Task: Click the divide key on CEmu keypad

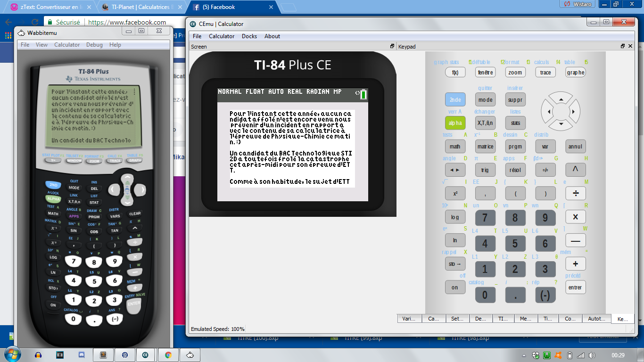Action: click(576, 193)
